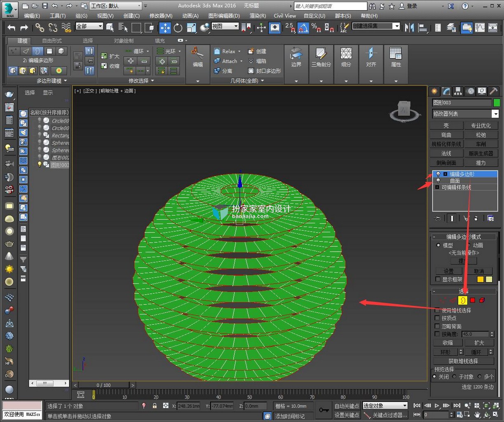
Task: Activate the Select and Rotate tool
Action: [178, 28]
